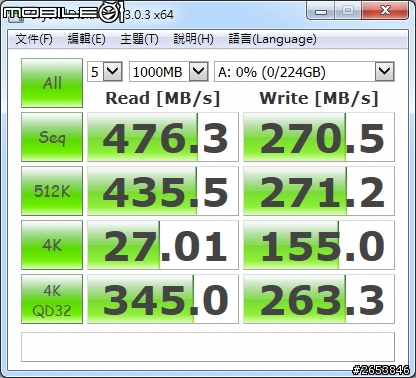Viewport: 416px width, 378px height.
Task: Run the 4K benchmark test
Action: [x=52, y=245]
